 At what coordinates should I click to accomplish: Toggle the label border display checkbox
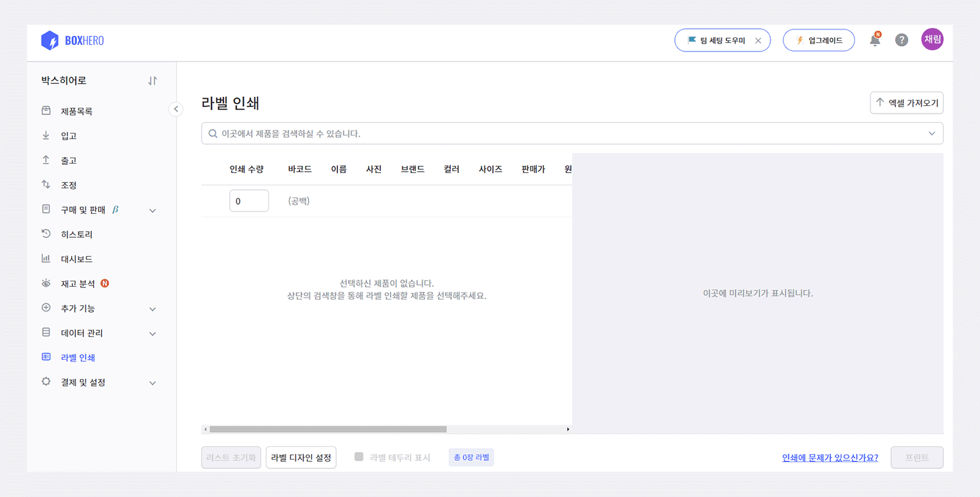coord(359,457)
